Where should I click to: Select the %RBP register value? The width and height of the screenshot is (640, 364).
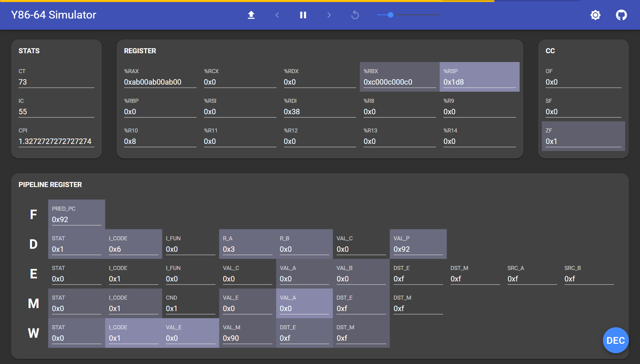(x=160, y=112)
